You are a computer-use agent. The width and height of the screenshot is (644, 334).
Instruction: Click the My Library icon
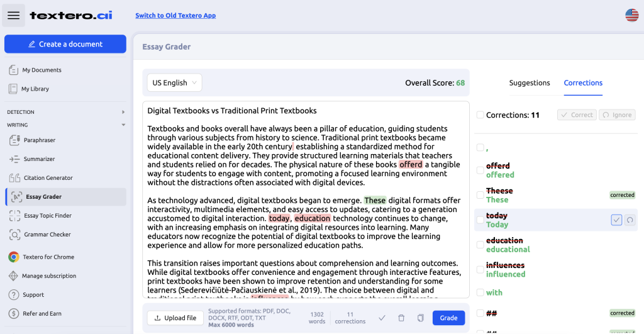(13, 89)
